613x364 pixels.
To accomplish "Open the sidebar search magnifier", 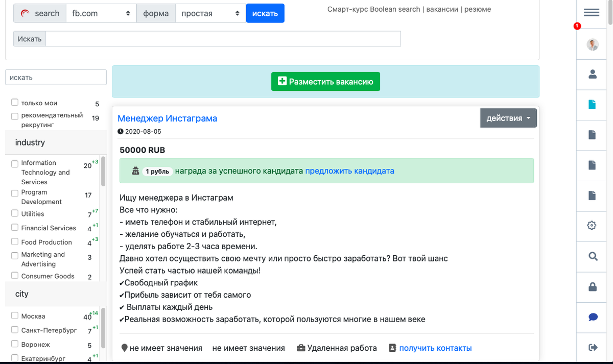I will 591,256.
